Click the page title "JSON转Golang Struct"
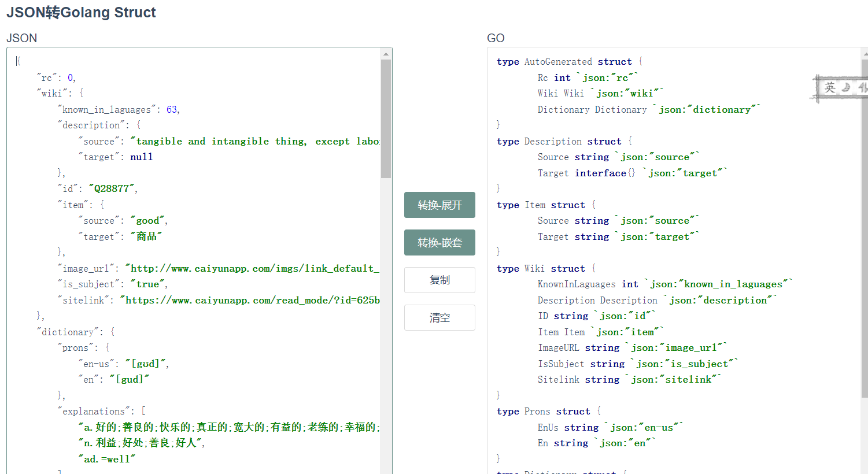Image resolution: width=868 pixels, height=474 pixels. 81,13
